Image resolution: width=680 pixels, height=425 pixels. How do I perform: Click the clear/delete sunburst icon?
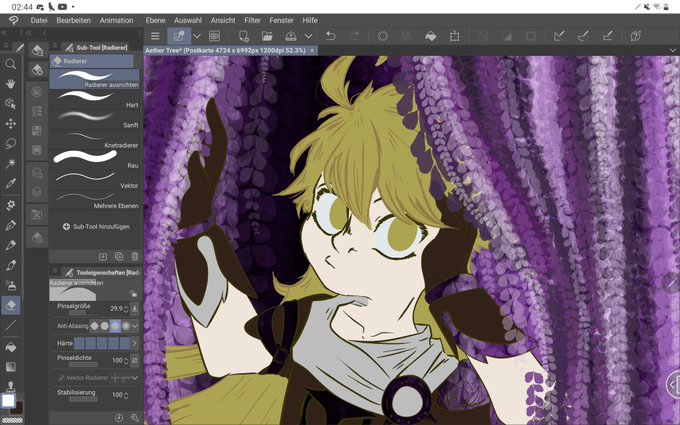tap(382, 36)
